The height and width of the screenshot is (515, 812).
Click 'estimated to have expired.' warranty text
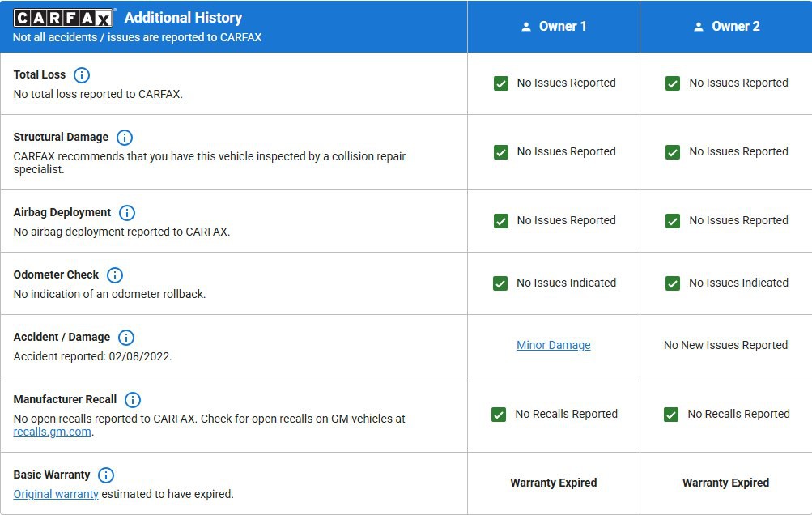point(168,494)
